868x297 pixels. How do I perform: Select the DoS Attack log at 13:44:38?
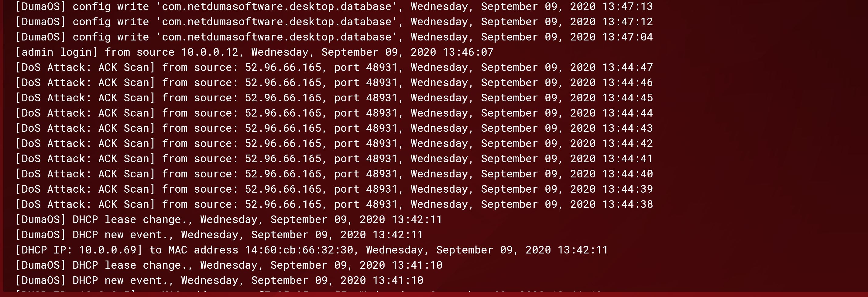(334, 204)
